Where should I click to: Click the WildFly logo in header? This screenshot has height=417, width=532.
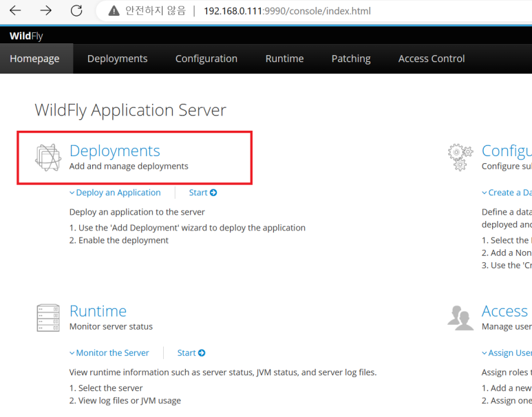click(x=26, y=36)
